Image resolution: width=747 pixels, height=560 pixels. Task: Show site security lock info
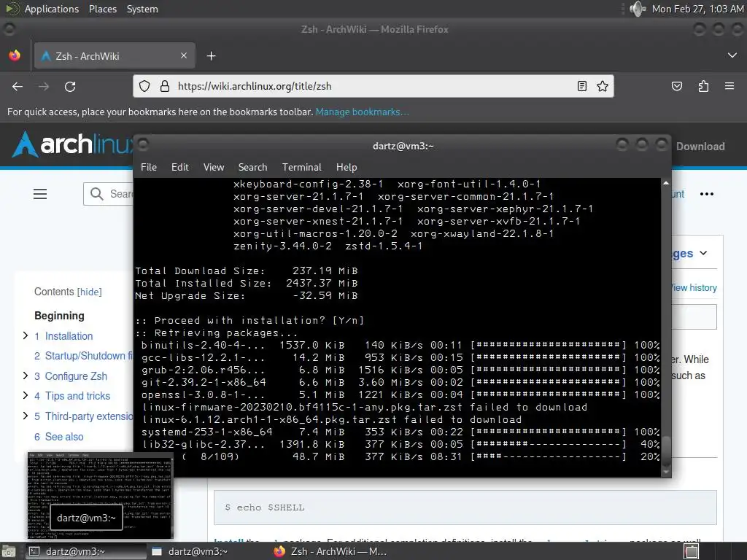coord(165,86)
